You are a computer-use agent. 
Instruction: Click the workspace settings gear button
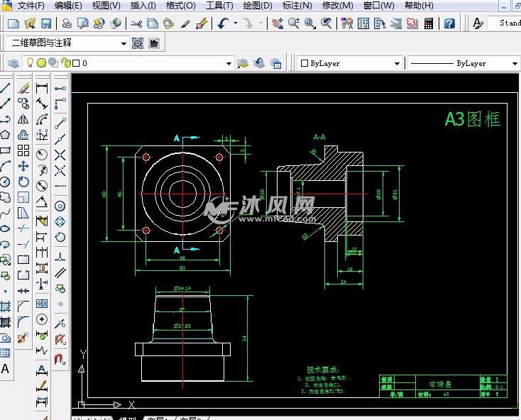(x=138, y=43)
